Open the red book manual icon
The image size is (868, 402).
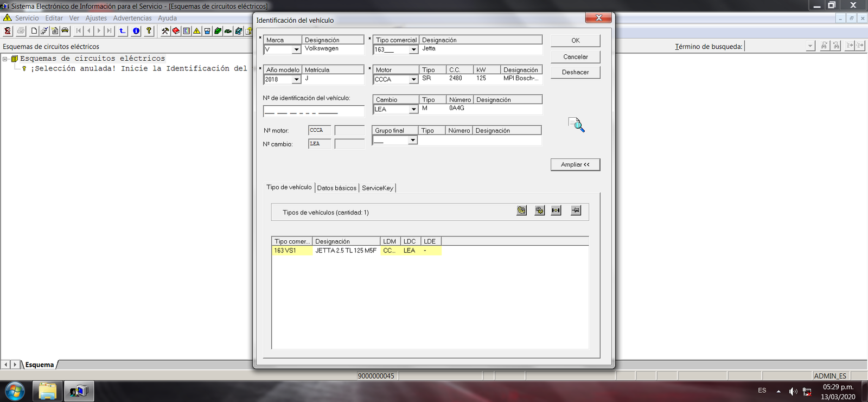coord(176,31)
